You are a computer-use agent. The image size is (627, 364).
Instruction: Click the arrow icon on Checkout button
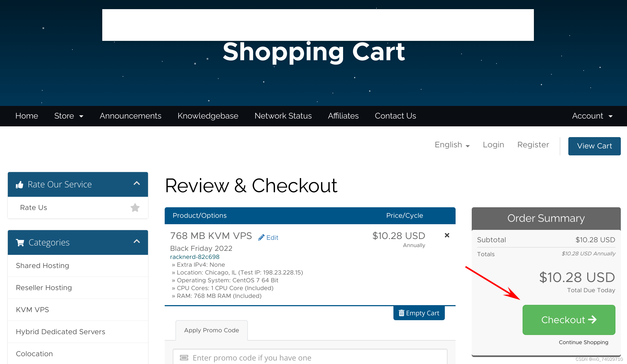(x=593, y=320)
